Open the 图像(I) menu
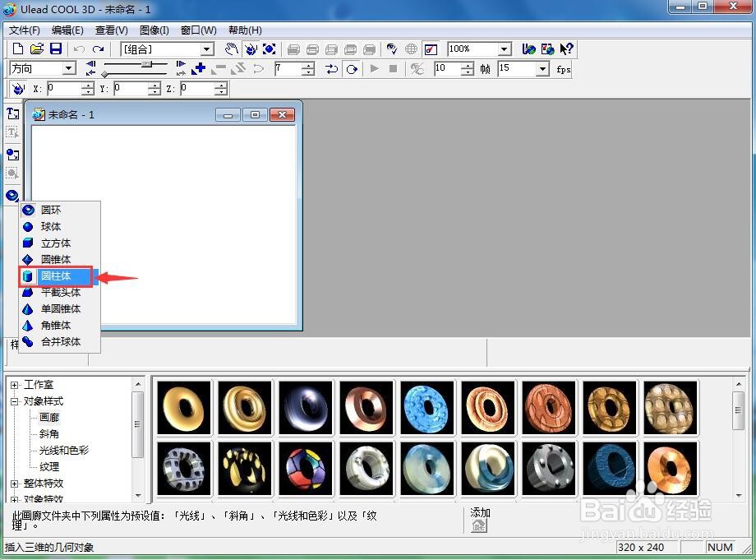Image resolution: width=756 pixels, height=560 pixels. point(154,30)
